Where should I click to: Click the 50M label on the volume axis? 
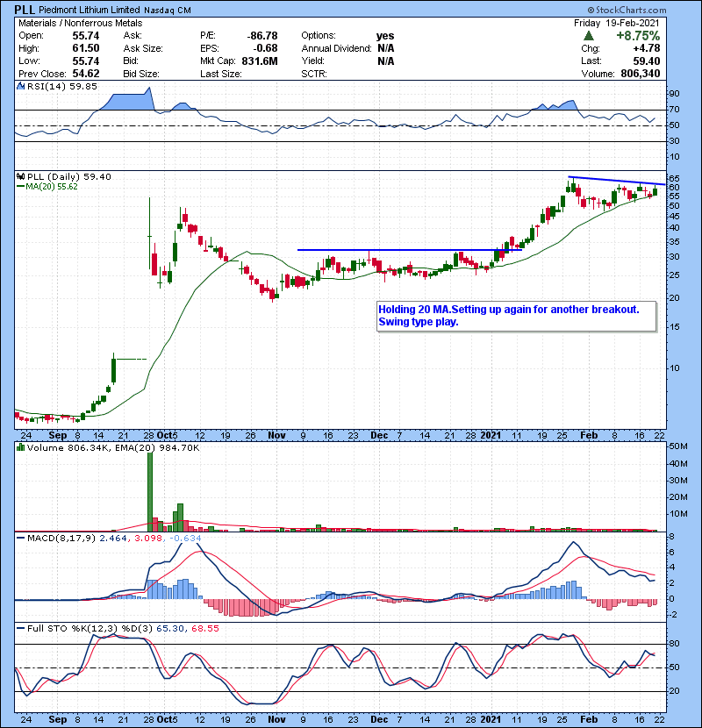click(x=677, y=446)
